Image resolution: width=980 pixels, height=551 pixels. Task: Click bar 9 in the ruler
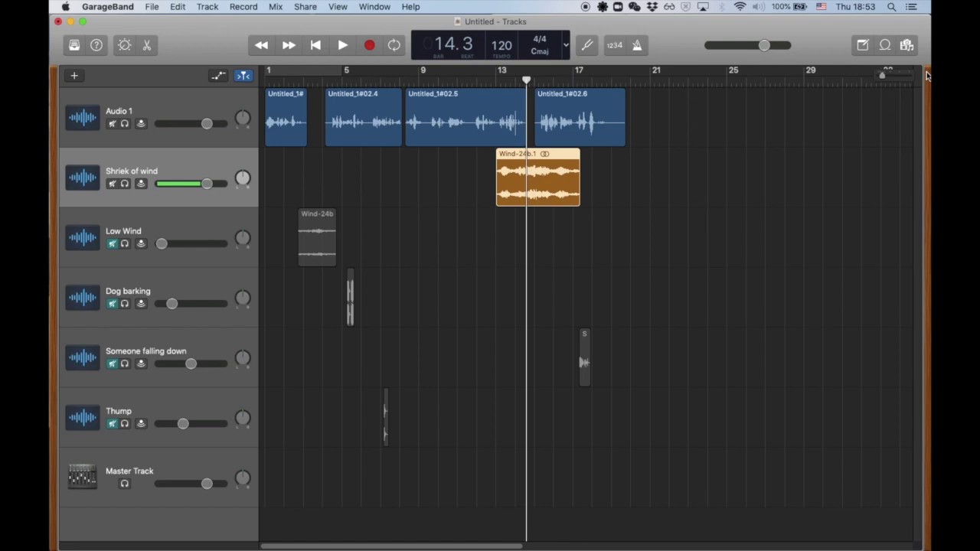(423, 70)
